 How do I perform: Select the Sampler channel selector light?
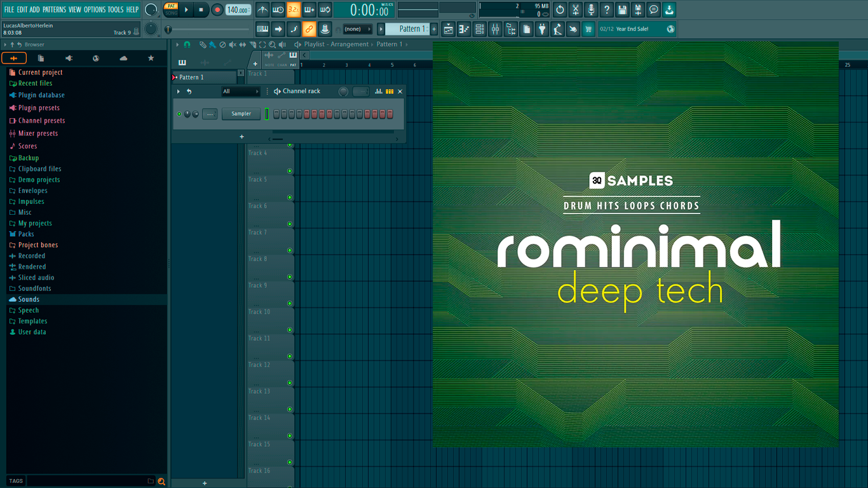point(267,114)
